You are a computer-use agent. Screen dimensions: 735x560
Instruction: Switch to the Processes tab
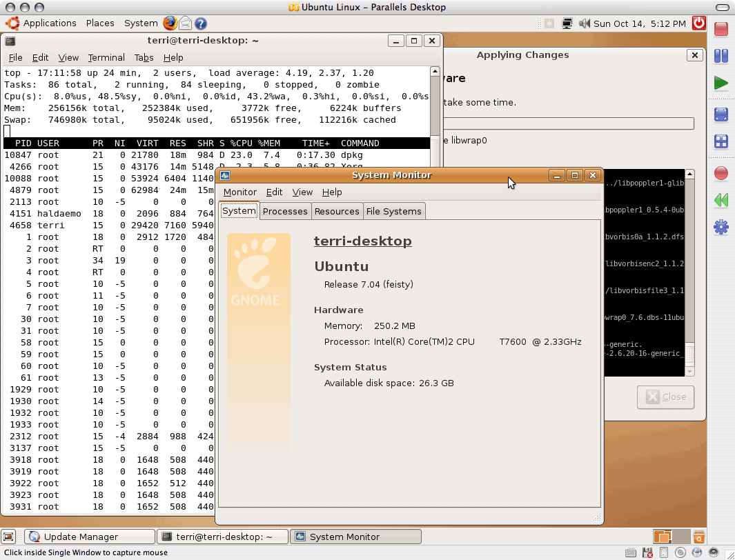[x=285, y=211]
